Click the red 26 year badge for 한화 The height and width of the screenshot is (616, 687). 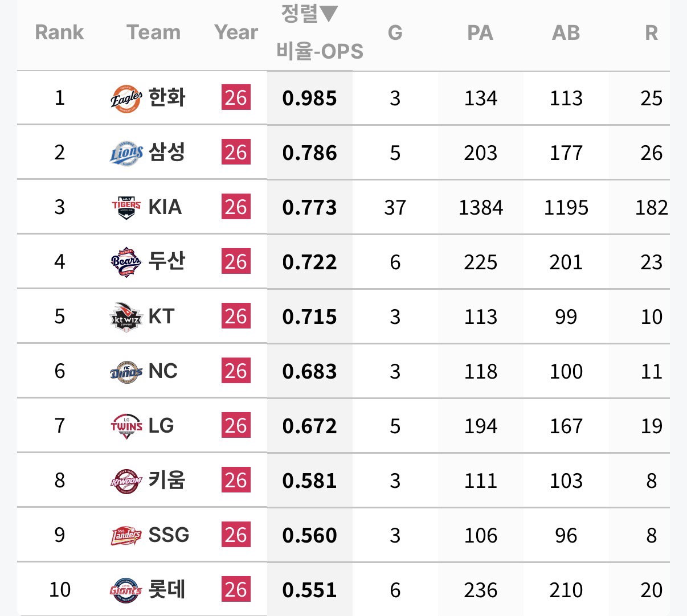(x=236, y=98)
